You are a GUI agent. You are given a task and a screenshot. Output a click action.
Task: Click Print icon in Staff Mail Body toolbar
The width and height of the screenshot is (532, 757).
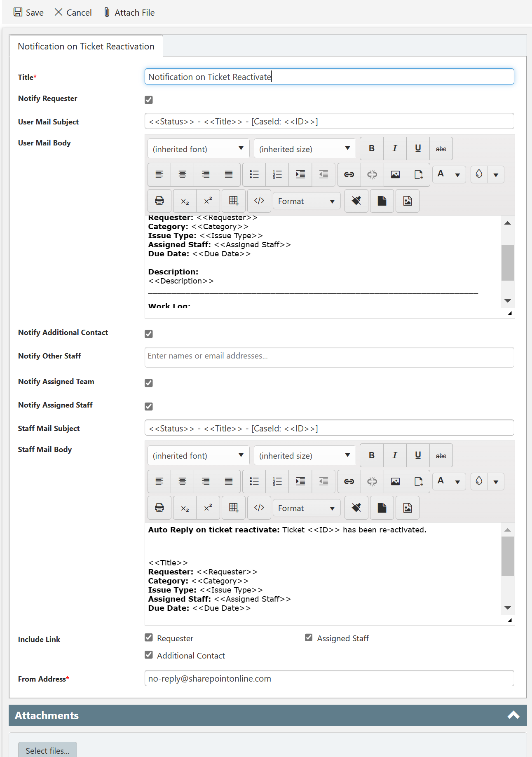click(x=159, y=508)
